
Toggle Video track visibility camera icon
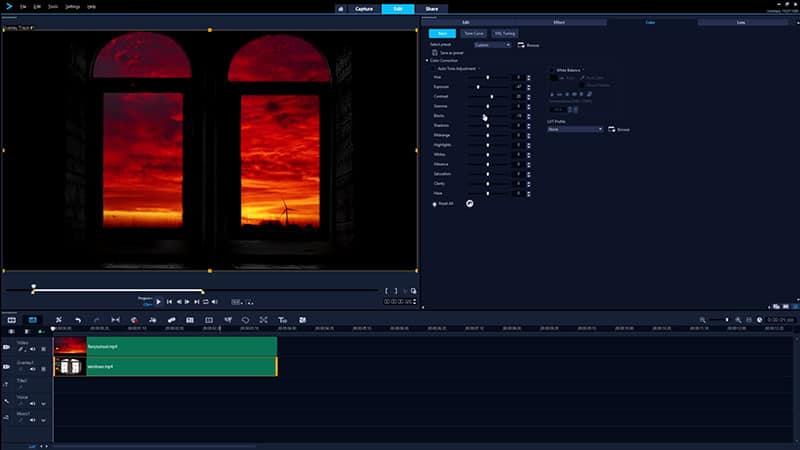7,347
